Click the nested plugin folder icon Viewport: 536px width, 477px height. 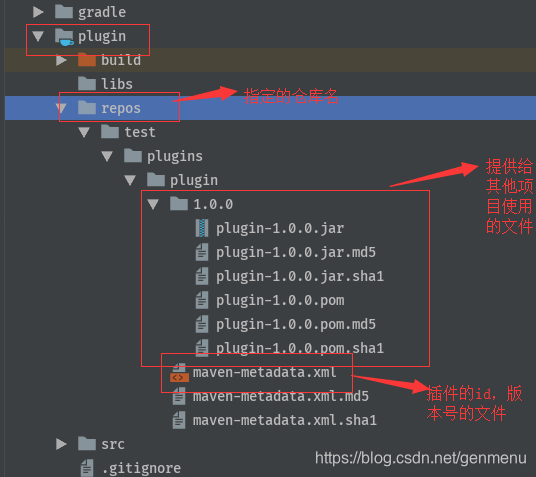click(156, 180)
